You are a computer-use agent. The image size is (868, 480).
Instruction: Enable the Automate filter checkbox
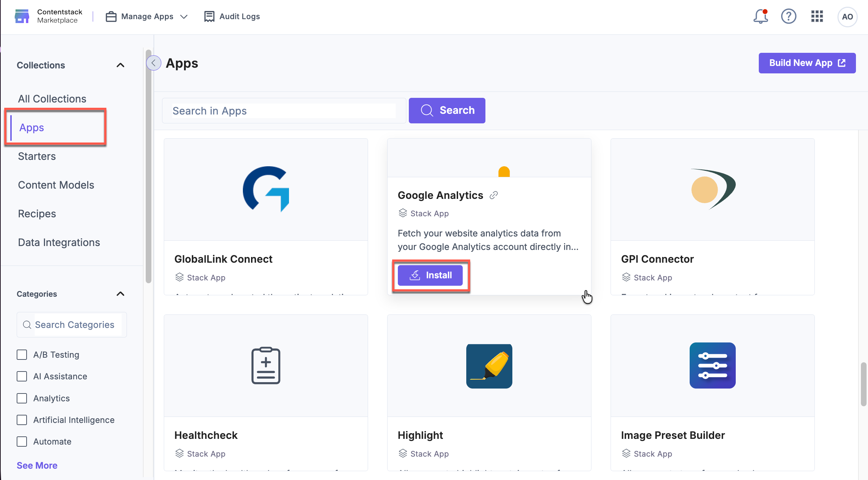pyautogui.click(x=22, y=441)
